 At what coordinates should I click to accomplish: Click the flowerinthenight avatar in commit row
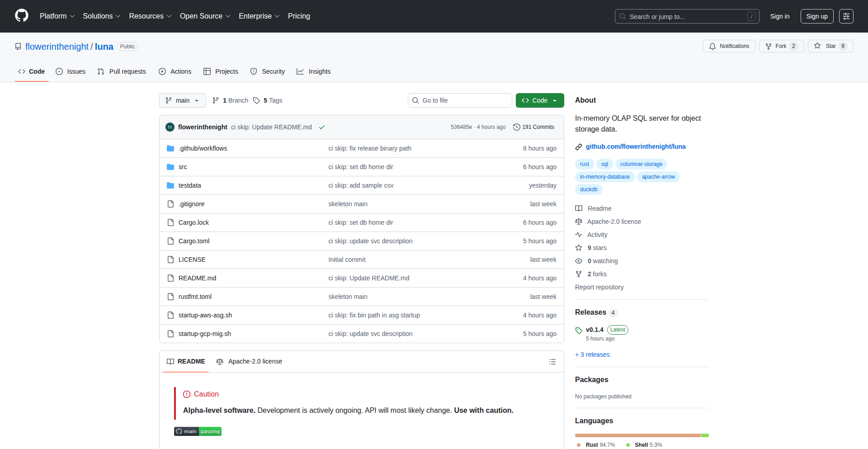pyautogui.click(x=170, y=127)
